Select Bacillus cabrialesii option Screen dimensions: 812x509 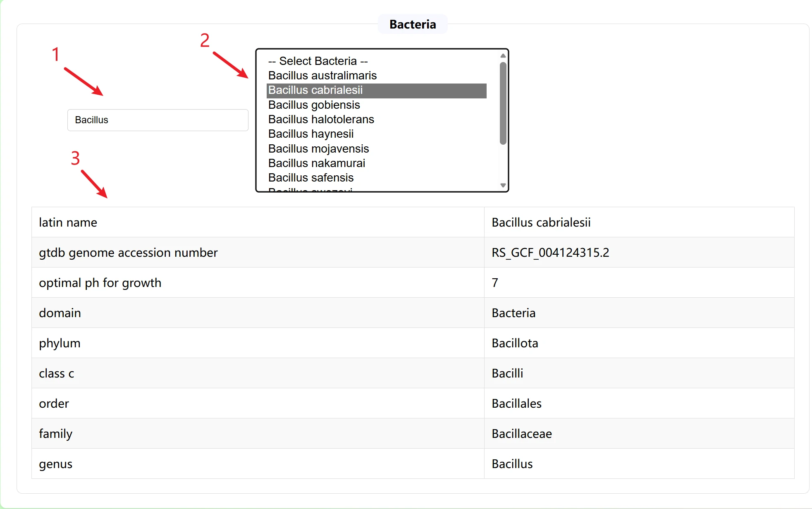(315, 90)
